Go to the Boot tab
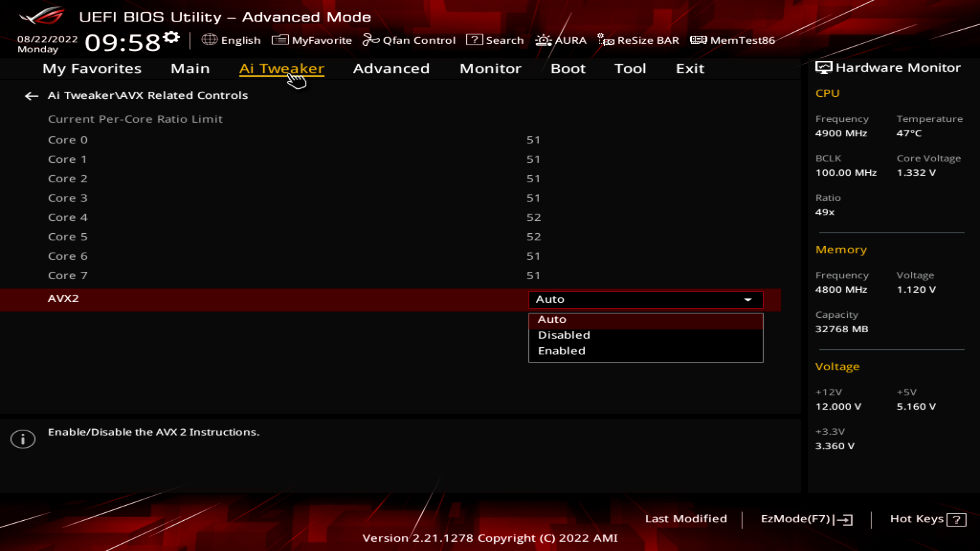980x551 pixels. coord(568,68)
